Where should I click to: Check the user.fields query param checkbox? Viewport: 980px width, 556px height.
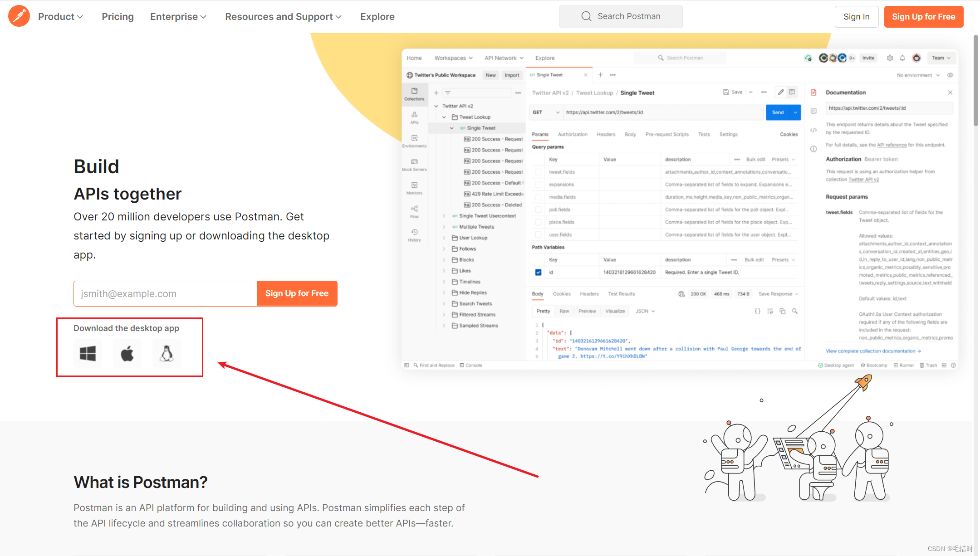point(538,234)
